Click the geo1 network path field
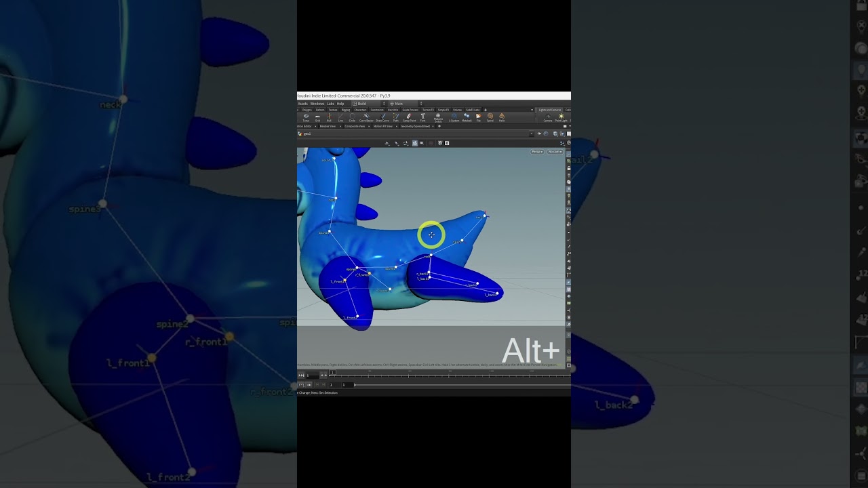Image resolution: width=868 pixels, height=488 pixels. (x=414, y=134)
